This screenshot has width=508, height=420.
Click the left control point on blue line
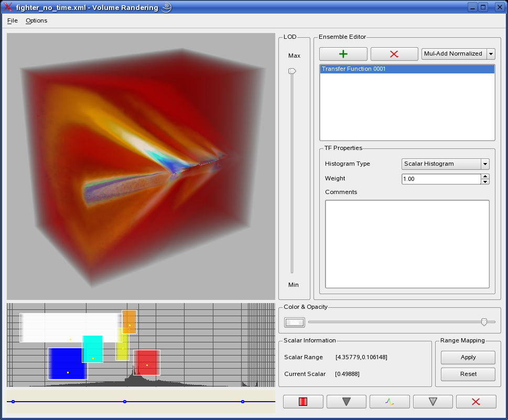(x=13, y=402)
